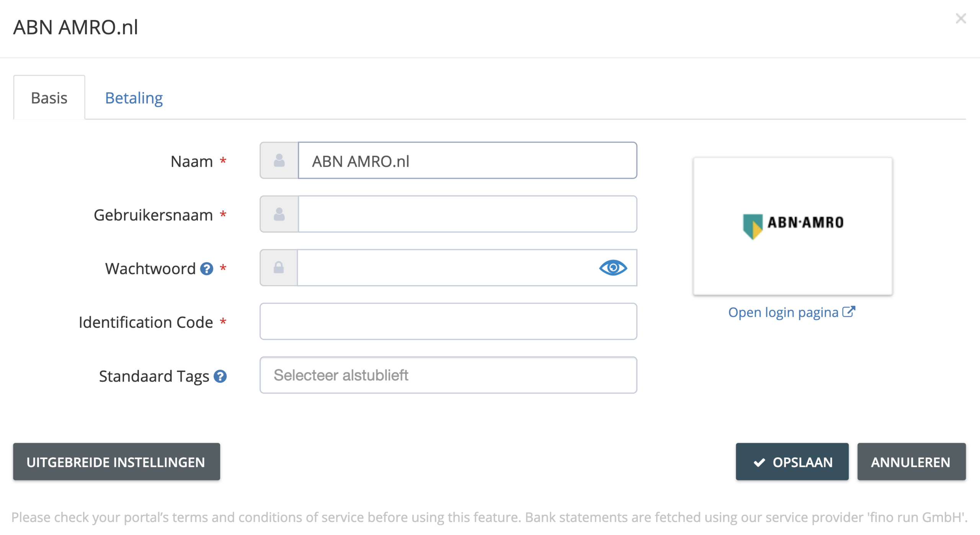Focus the Naam input field

(467, 160)
